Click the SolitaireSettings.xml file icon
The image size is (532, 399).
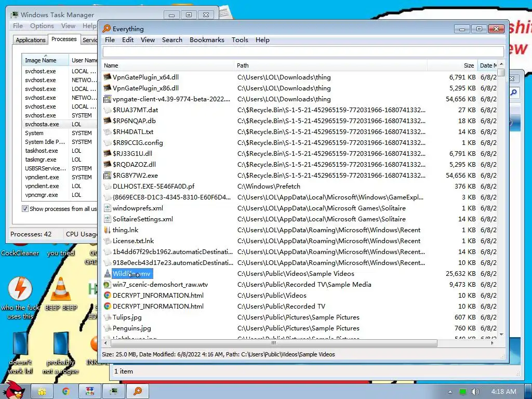click(x=107, y=219)
